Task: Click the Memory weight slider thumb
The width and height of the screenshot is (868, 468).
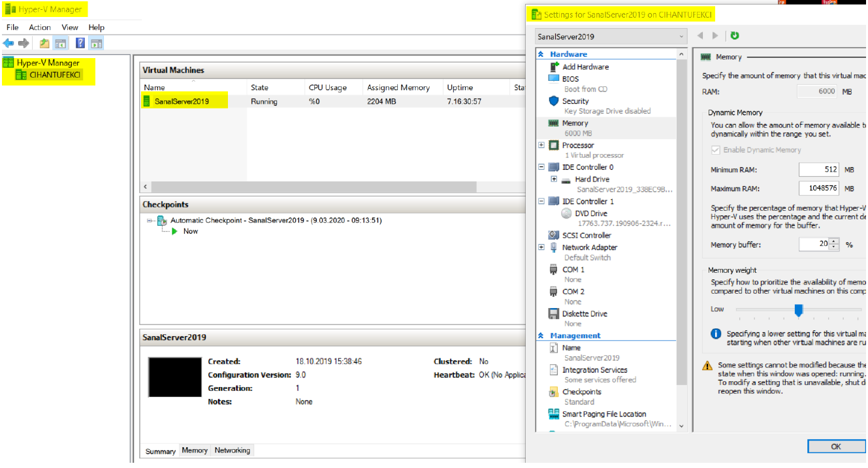Action: point(798,309)
